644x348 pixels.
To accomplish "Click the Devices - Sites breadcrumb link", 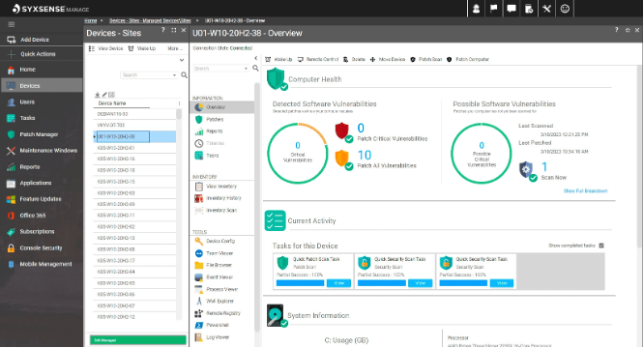I will click(x=150, y=20).
